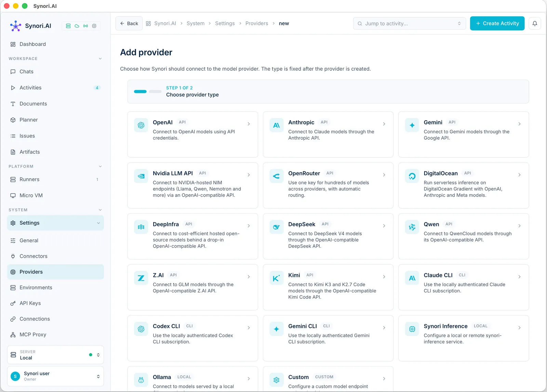
Task: Click the Create Activity button
Action: point(497,24)
